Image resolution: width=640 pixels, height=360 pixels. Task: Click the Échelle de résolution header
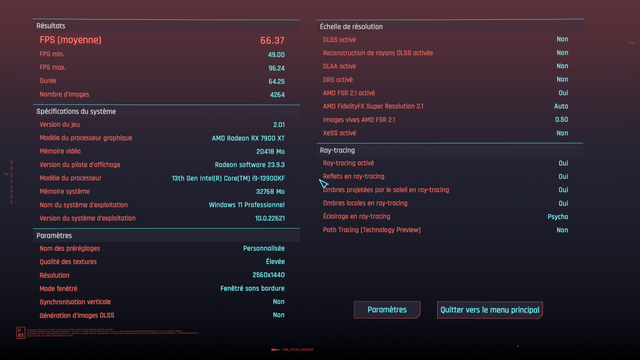click(351, 27)
